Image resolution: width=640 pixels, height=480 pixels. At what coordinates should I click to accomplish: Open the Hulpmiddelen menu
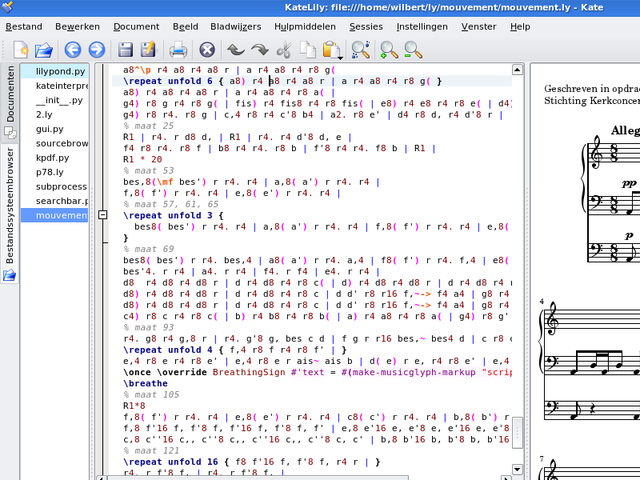tap(305, 27)
